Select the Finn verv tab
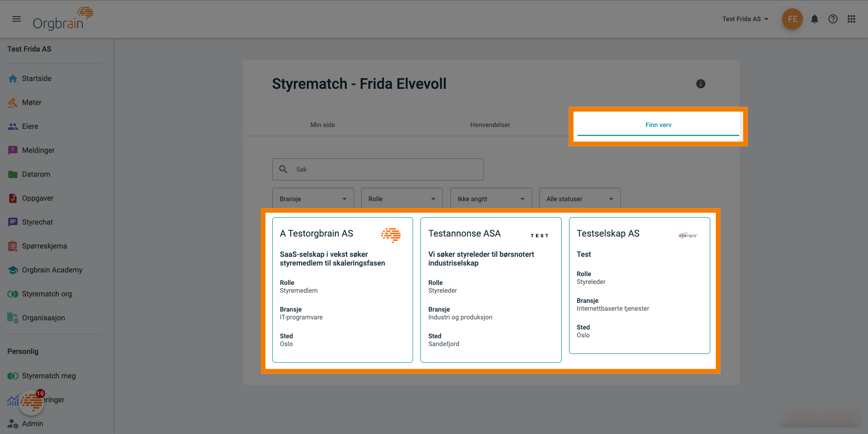The width and height of the screenshot is (868, 434). click(x=658, y=125)
